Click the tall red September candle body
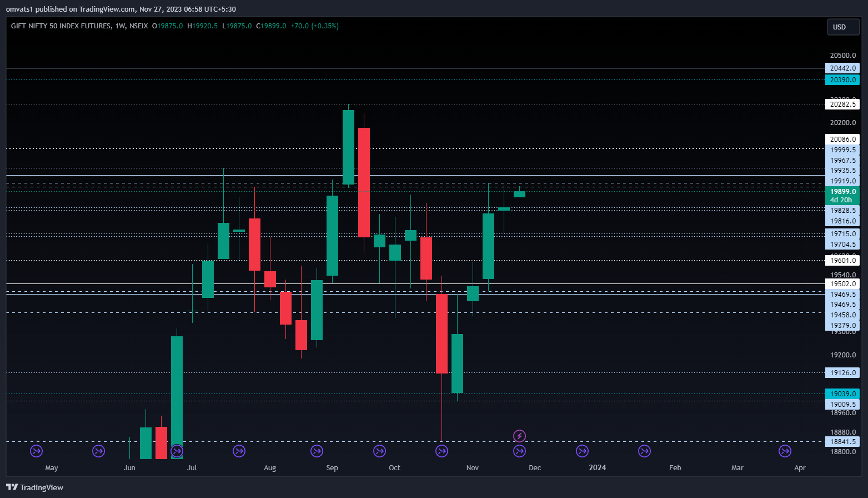Image resolution: width=868 pixels, height=498 pixels. (x=364, y=182)
